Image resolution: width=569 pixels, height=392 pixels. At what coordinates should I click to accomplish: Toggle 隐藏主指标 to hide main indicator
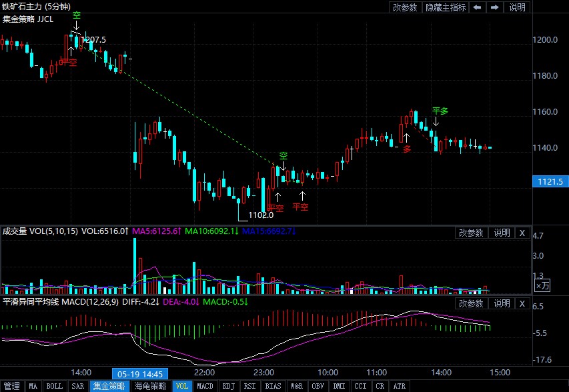[446, 7]
